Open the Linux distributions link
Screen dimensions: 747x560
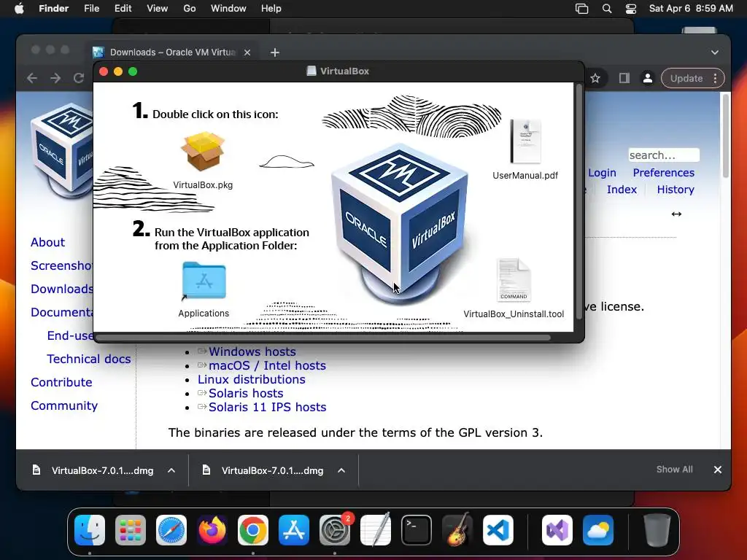[252, 379]
